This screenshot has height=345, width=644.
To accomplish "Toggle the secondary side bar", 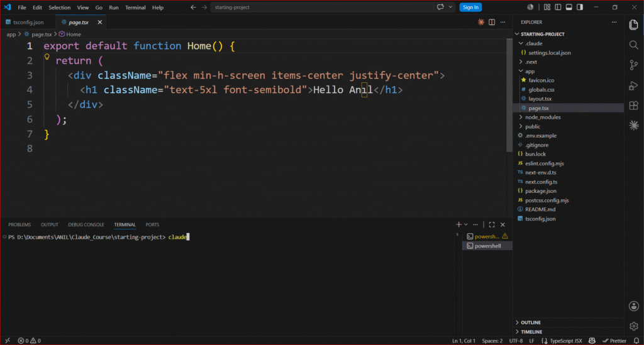I will click(580, 7).
